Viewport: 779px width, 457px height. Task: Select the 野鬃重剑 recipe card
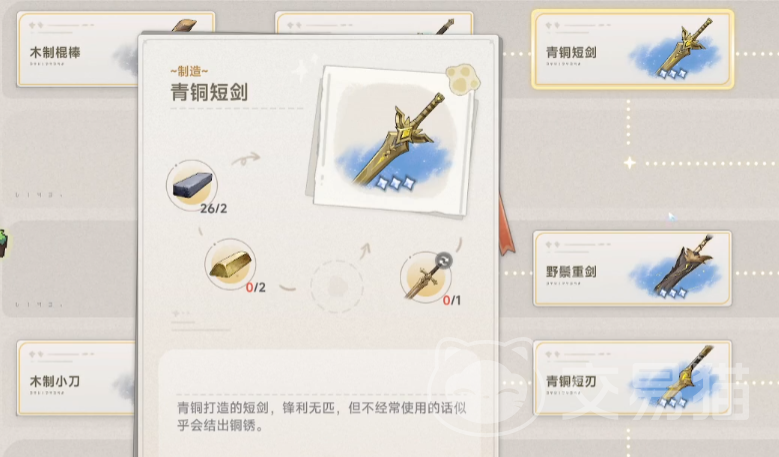point(632,268)
